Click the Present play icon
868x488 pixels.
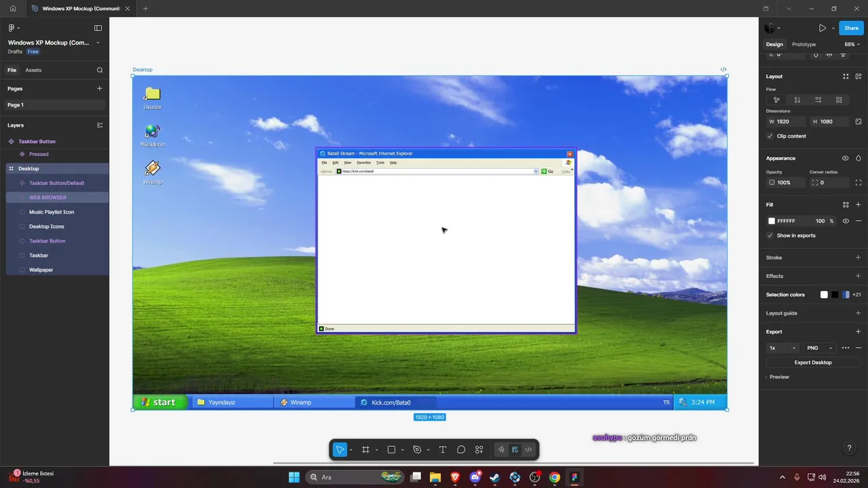pos(822,28)
